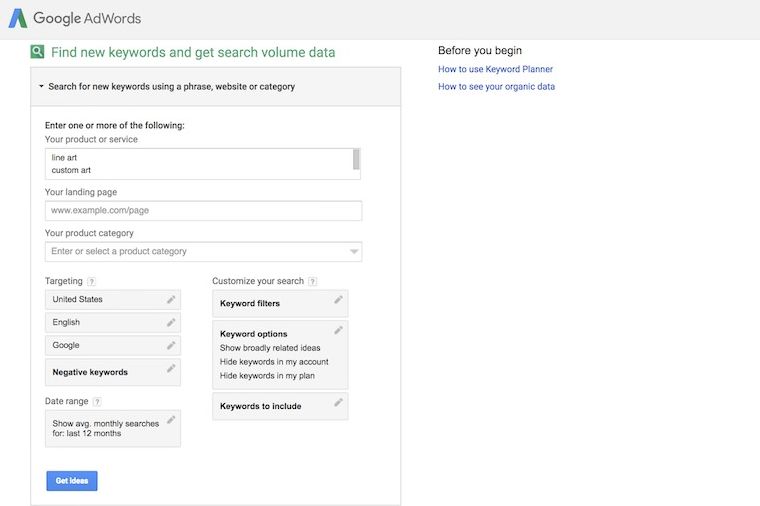The image size is (760, 506).
Task: Click the 'custom art' keyword line
Action: tap(71, 170)
